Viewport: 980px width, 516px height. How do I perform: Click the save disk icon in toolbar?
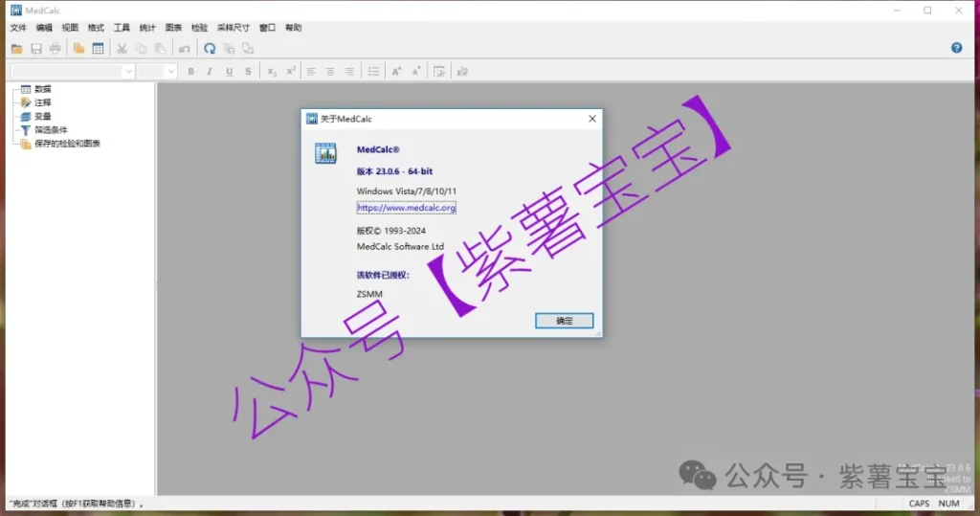coord(36,49)
